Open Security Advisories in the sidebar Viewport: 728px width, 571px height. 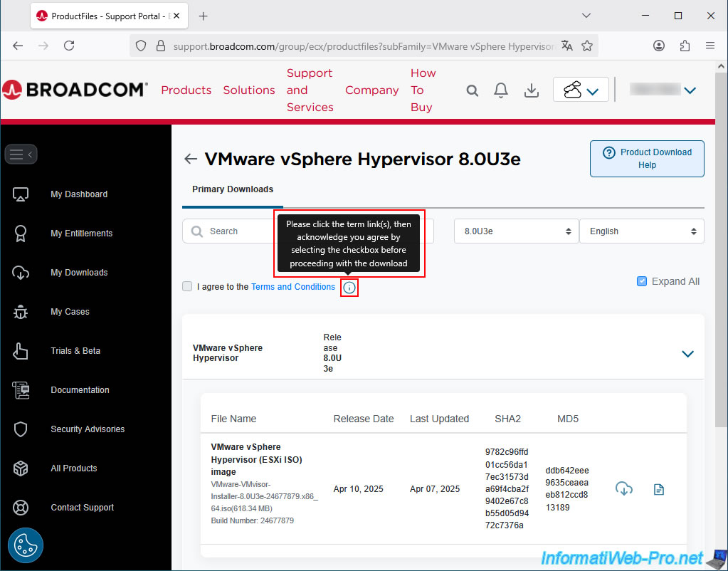(88, 429)
